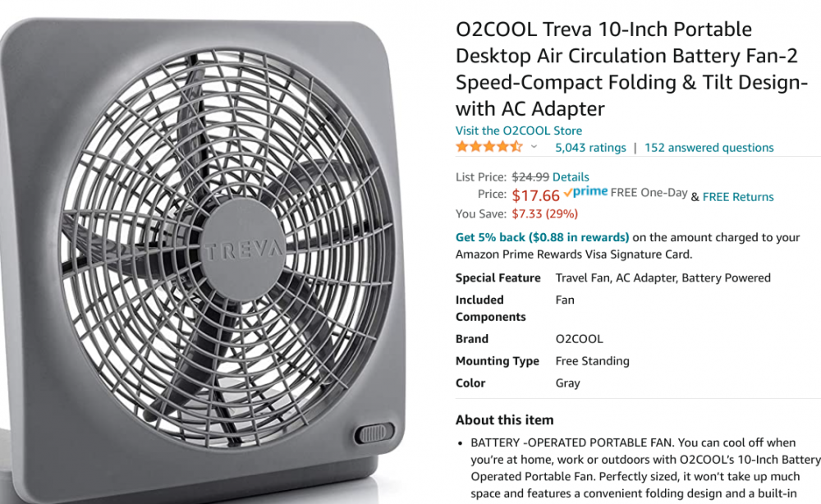Screen dimensions: 821x504
Task: Click the crossed-out $24.99 list price
Action: [x=530, y=176]
